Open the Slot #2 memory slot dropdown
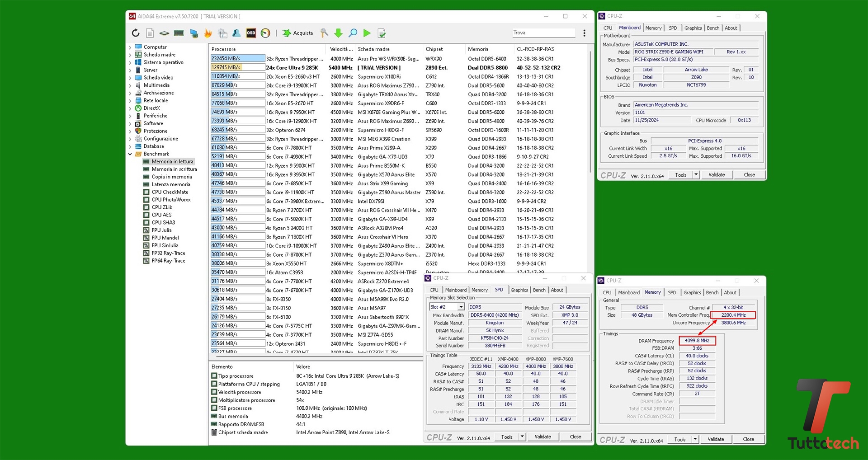The height and width of the screenshot is (460, 868). point(461,307)
